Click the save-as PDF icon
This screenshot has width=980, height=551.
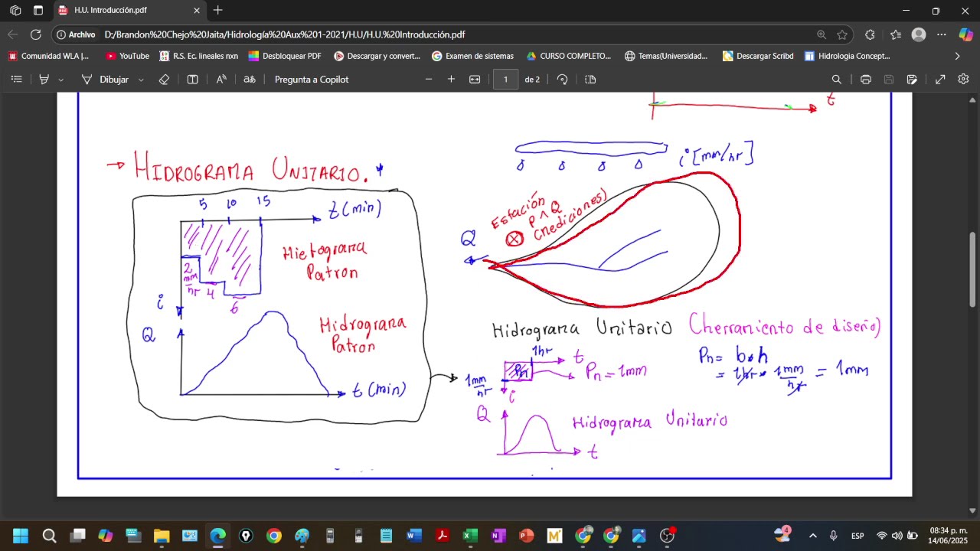(912, 80)
